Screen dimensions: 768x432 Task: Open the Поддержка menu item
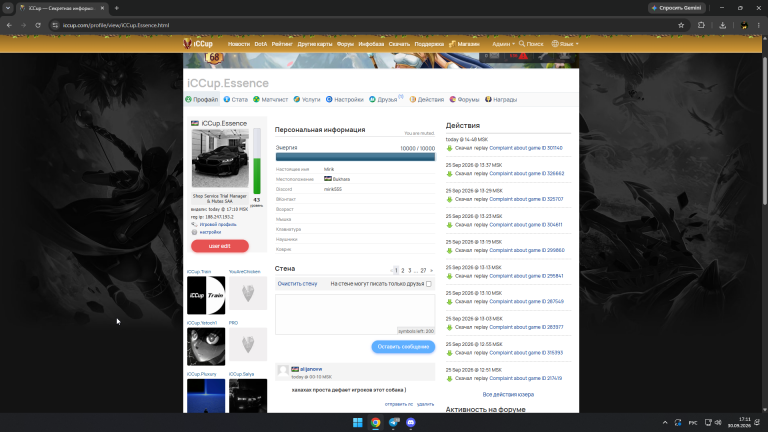429,44
